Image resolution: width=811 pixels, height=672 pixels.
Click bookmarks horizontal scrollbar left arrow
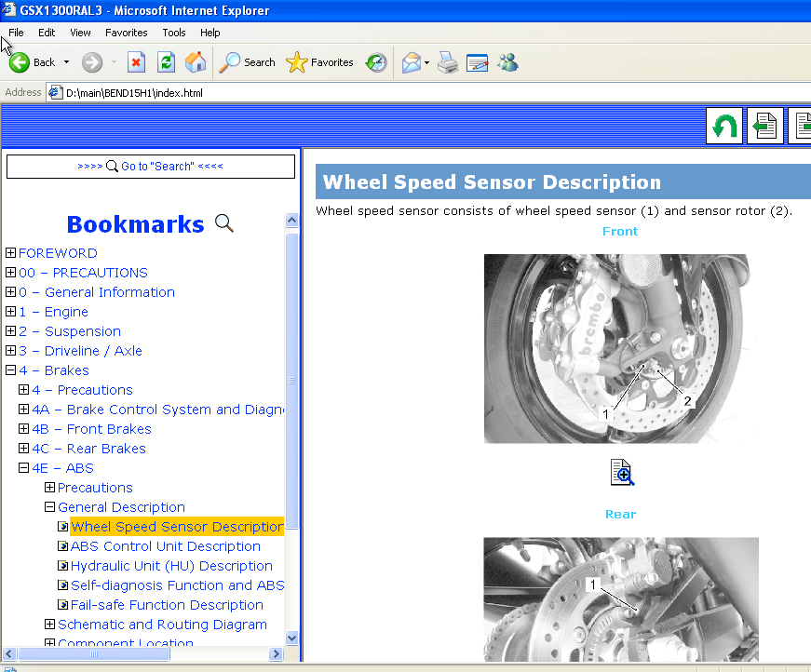[x=9, y=654]
